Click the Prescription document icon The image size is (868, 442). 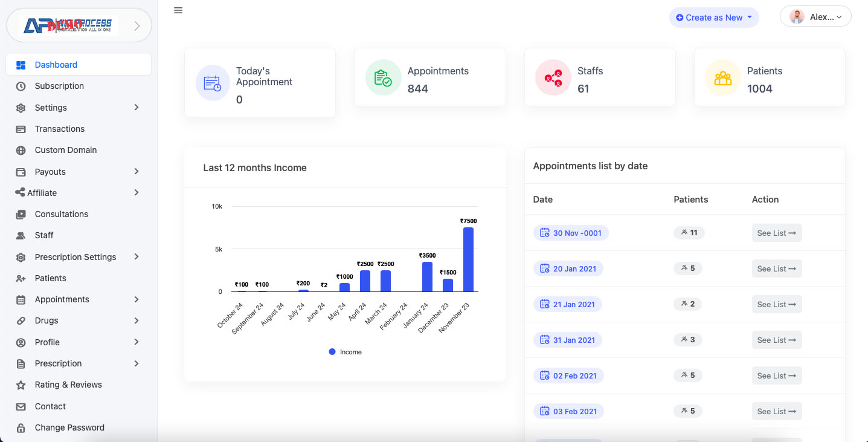tap(21, 364)
